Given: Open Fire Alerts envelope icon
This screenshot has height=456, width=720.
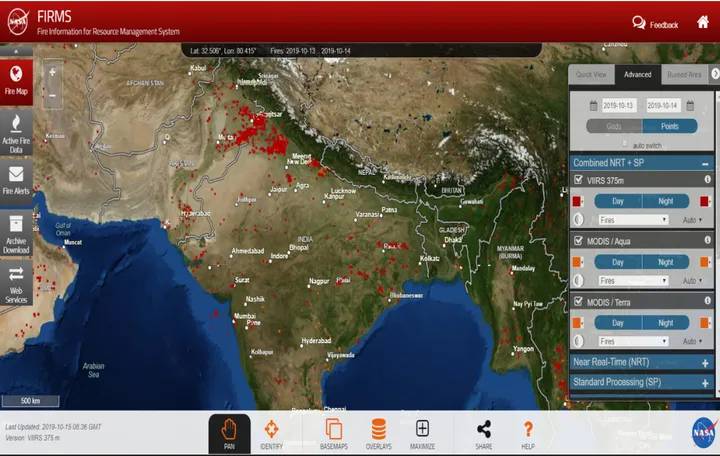Looking at the screenshot, I should 16,180.
